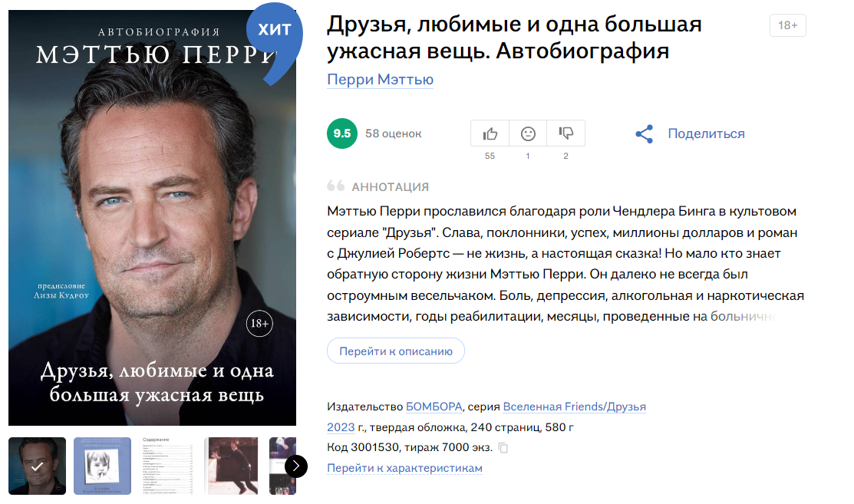Jump to Перейти к характеристикам
This screenshot has height=504, width=854.
(404, 468)
